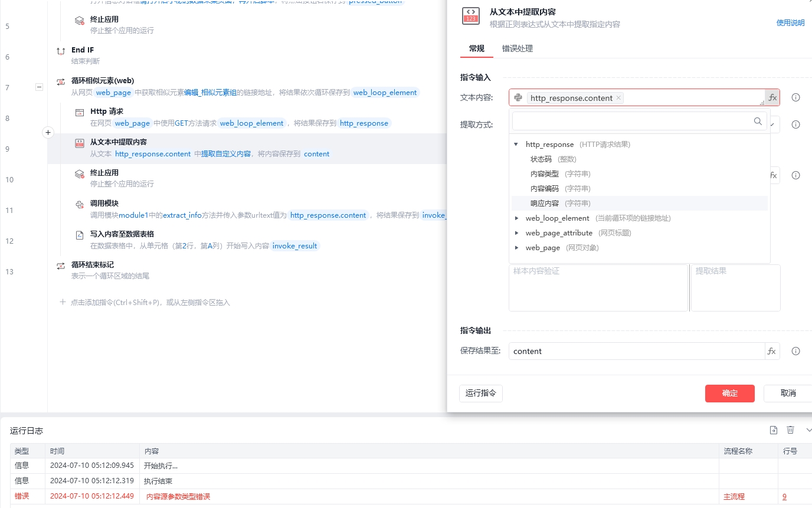
Task: Switch to the 常规 tab
Action: click(x=476, y=48)
